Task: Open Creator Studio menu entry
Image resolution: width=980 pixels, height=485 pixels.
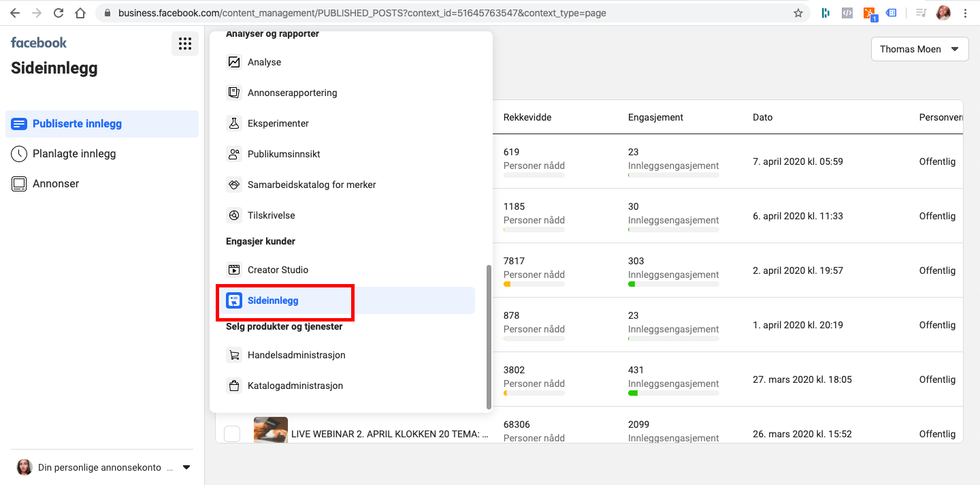Action: (x=348, y=270)
